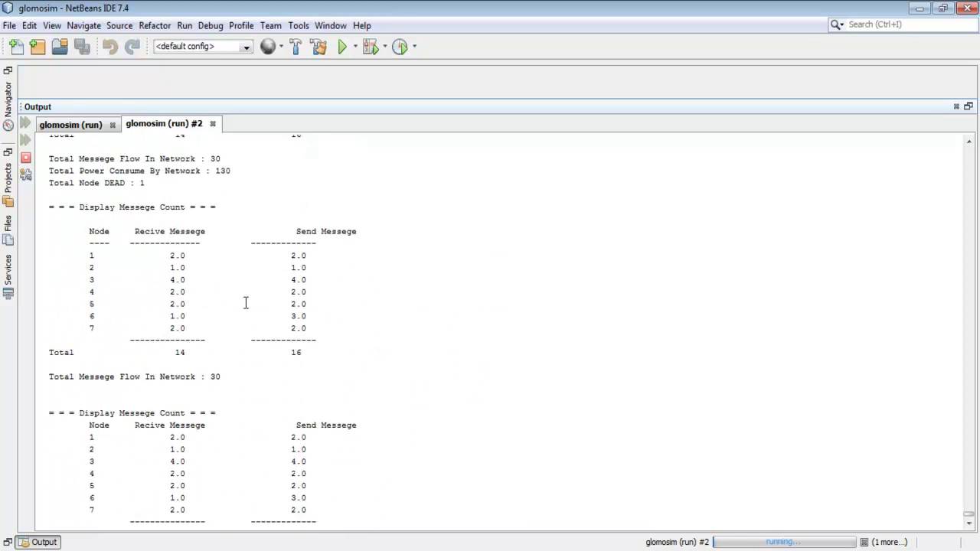Image resolution: width=980 pixels, height=551 pixels.
Task: Click the wrench settings icon in Output sidebar
Action: point(25,175)
